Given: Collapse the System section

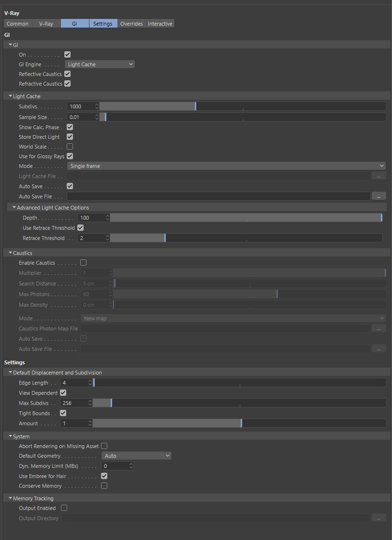Looking at the screenshot, I should 10,436.
